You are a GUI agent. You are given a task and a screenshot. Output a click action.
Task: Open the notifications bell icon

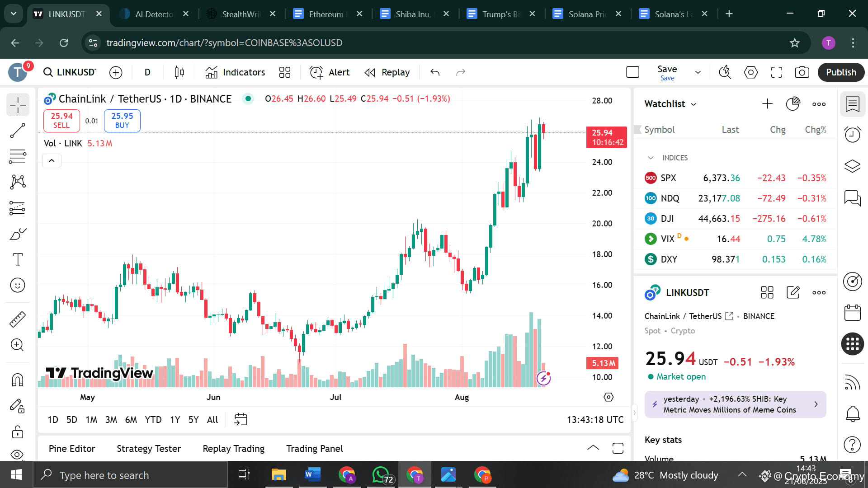(852, 413)
